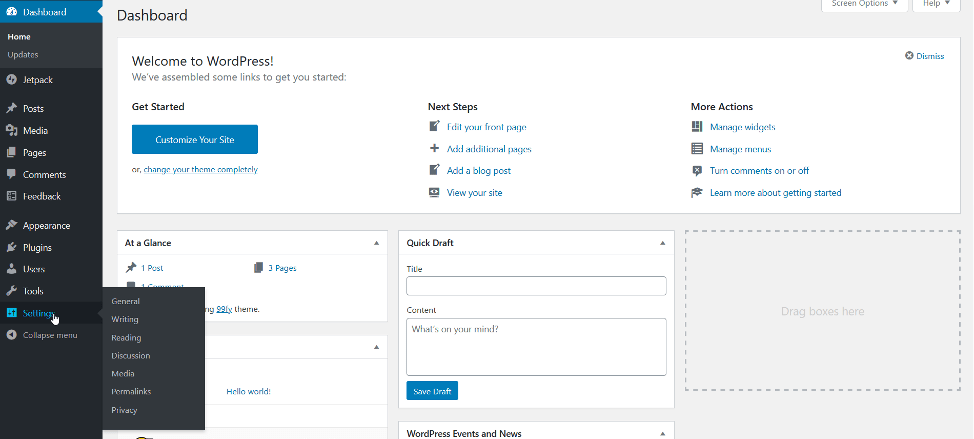Open Media settings from flyout menu

point(123,374)
